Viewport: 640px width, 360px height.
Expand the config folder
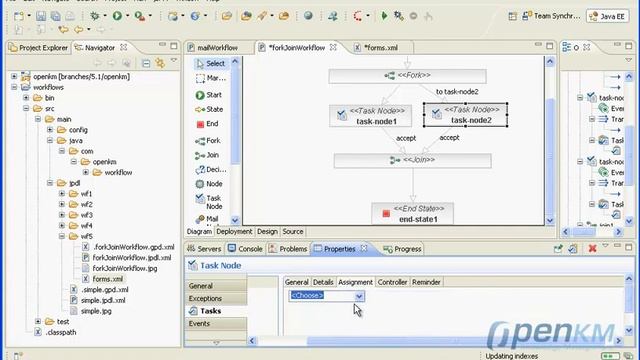coord(50,129)
